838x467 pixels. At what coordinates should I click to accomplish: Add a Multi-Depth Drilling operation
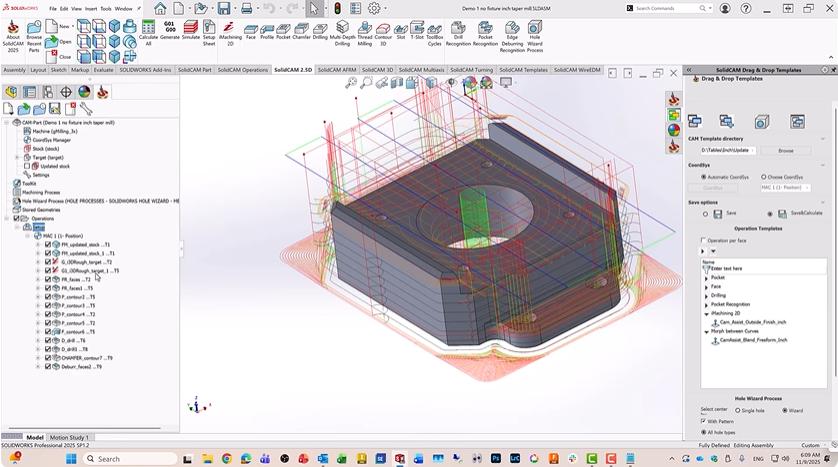coord(342,33)
